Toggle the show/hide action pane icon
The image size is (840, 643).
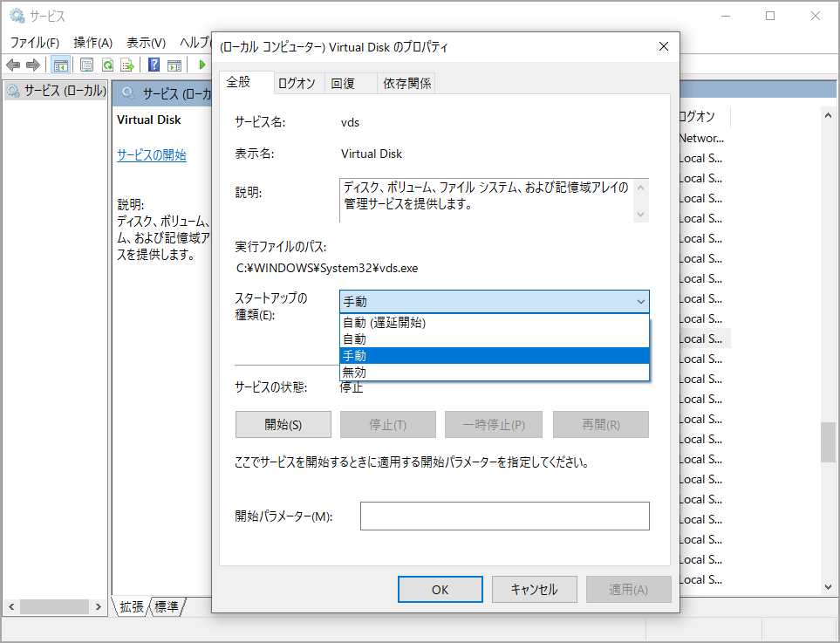tap(174, 65)
